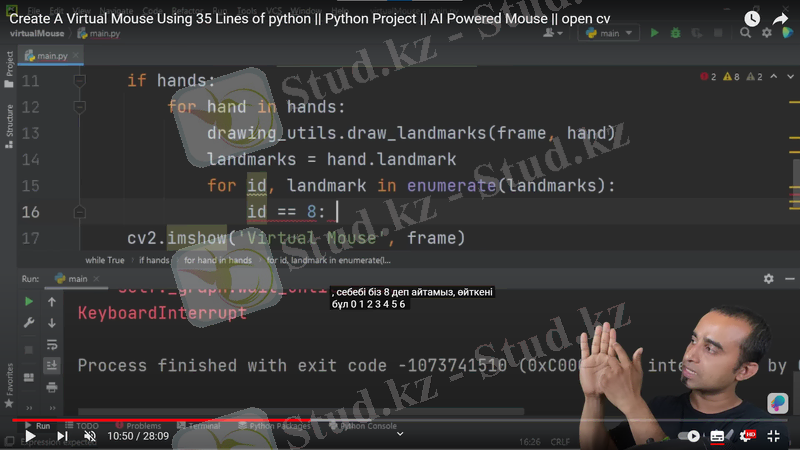Screen dimensions: 800x450
Task: Exit full screen mode
Action: pyautogui.click(x=773, y=436)
